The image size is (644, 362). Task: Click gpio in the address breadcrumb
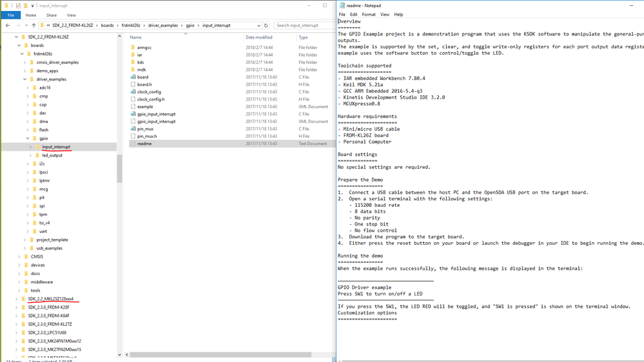point(190,26)
